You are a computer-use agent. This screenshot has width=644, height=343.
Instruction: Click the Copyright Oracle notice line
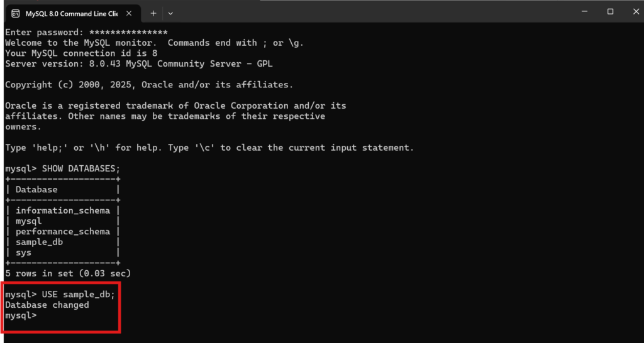(x=149, y=84)
